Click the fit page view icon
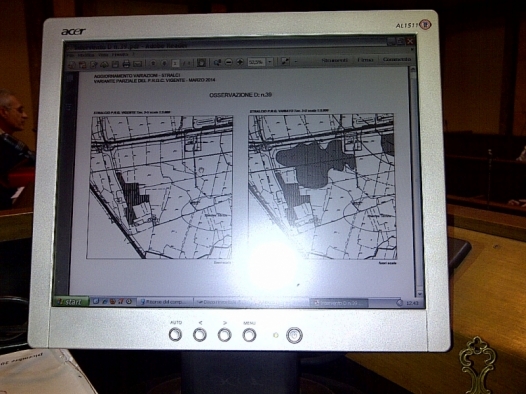Image resolution: width=526 pixels, height=394 pixels. tap(285, 61)
